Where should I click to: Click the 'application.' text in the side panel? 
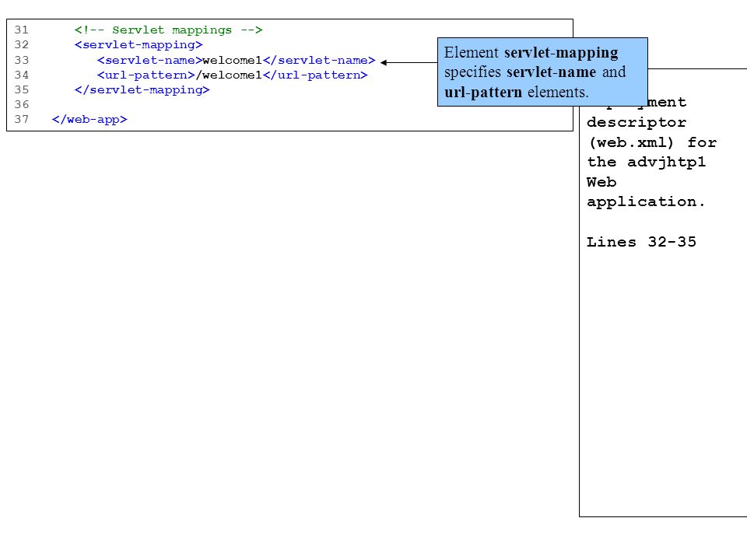click(646, 202)
